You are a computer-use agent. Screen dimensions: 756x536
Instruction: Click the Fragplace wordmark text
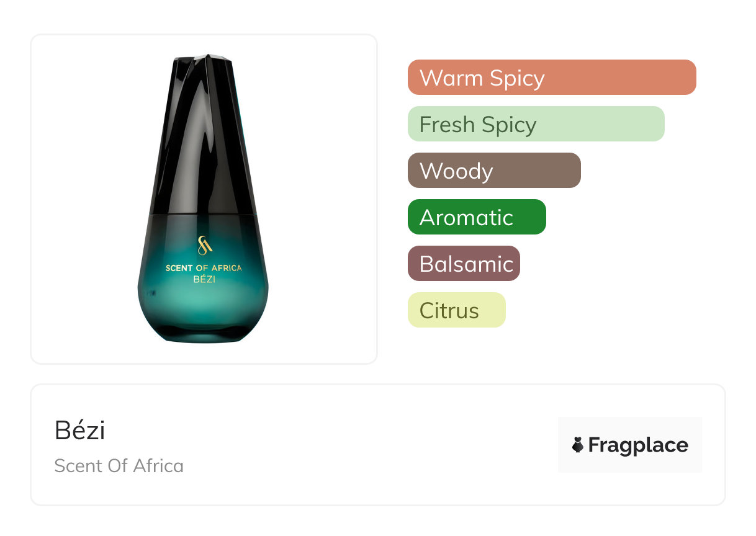[x=638, y=445]
